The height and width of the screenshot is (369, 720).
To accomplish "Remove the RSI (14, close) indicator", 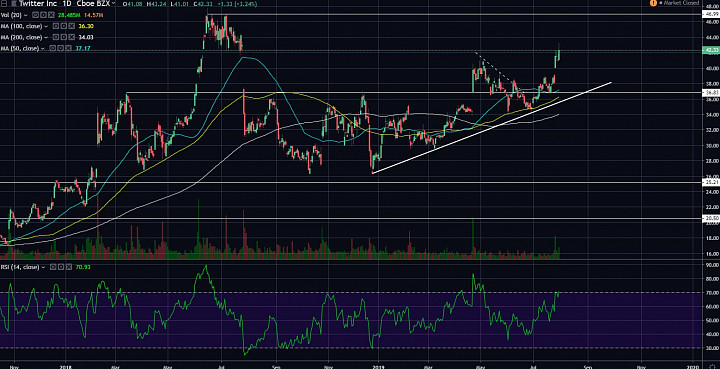I will 69,267.
